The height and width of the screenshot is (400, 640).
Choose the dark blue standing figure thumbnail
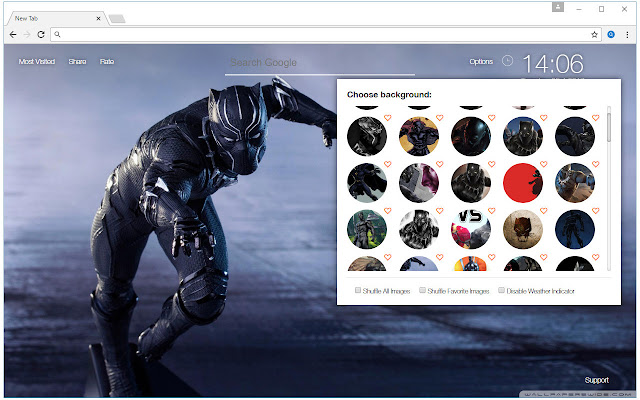[575, 229]
